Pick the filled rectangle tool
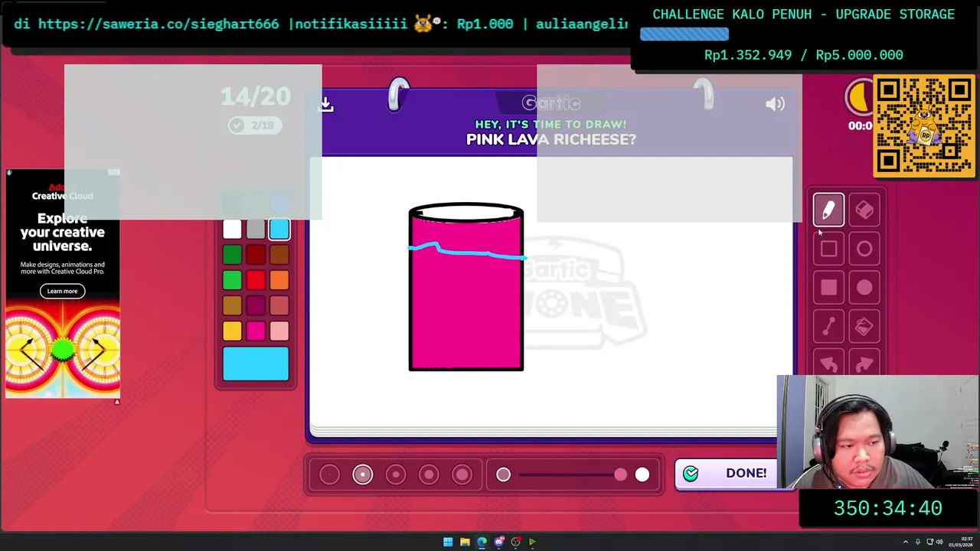 (x=828, y=287)
